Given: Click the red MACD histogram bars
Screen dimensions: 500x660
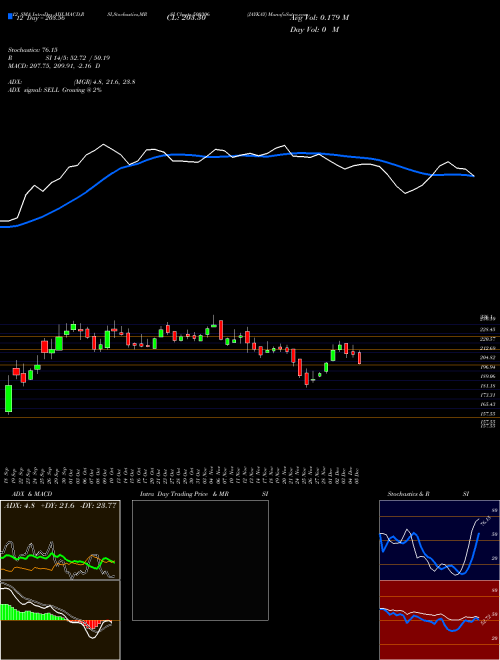Looking at the screenshot, I should click(90, 624).
